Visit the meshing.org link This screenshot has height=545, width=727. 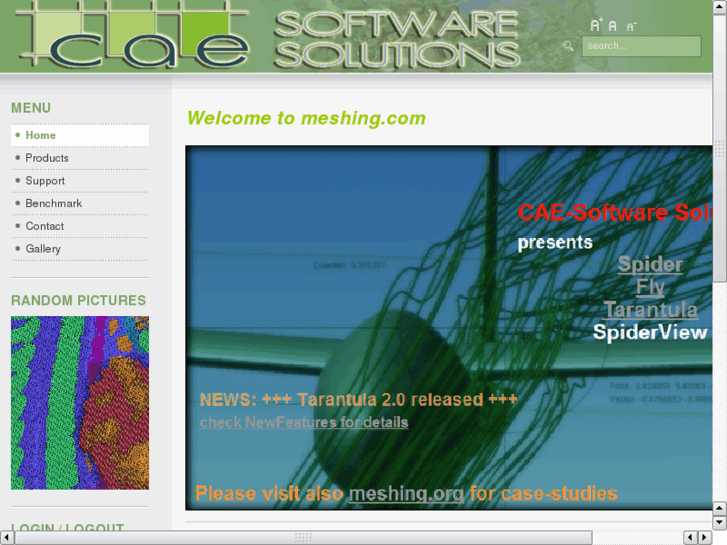(406, 494)
